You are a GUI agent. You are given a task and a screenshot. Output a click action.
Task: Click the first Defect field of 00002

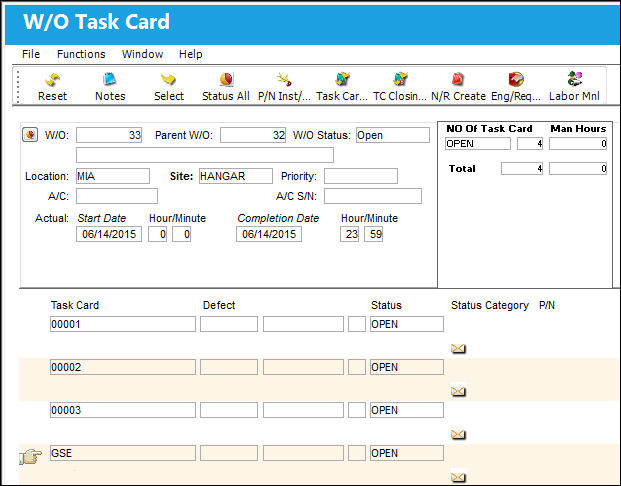tap(229, 367)
